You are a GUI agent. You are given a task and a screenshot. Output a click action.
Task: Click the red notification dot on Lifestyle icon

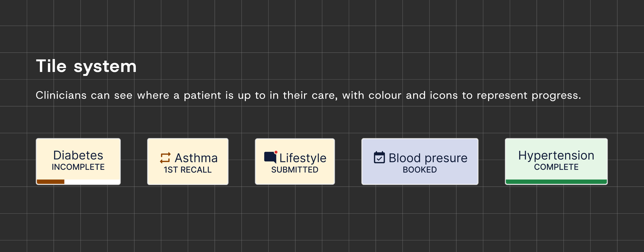[276, 152]
